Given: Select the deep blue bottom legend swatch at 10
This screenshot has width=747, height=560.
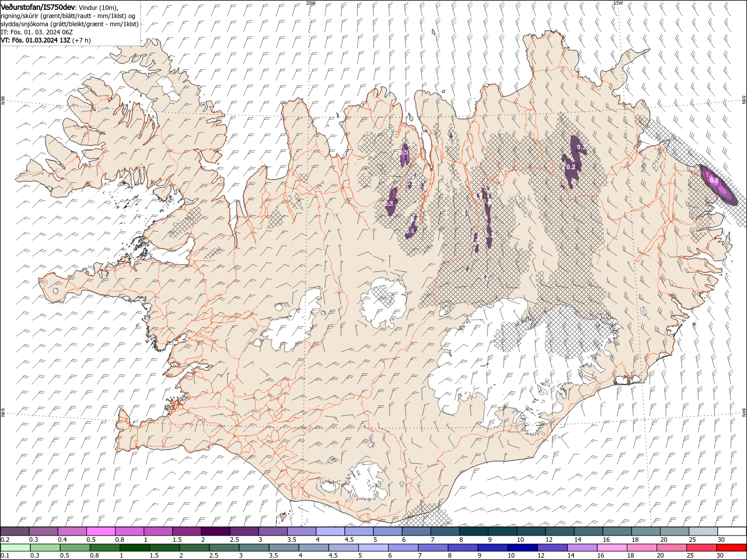Looking at the screenshot, I should [522, 548].
